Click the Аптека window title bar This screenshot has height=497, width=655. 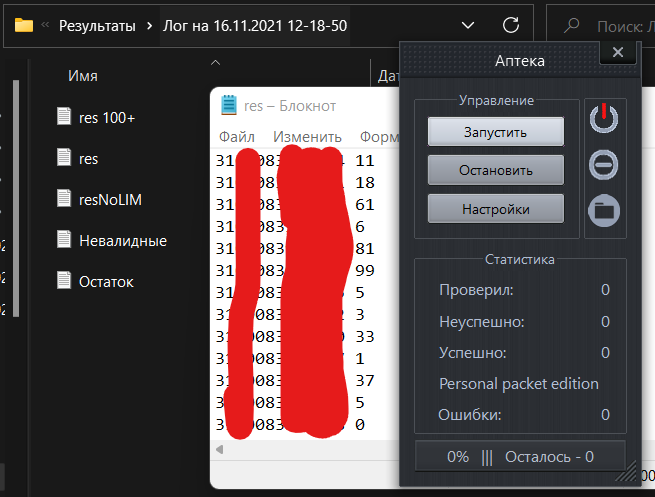pos(520,61)
